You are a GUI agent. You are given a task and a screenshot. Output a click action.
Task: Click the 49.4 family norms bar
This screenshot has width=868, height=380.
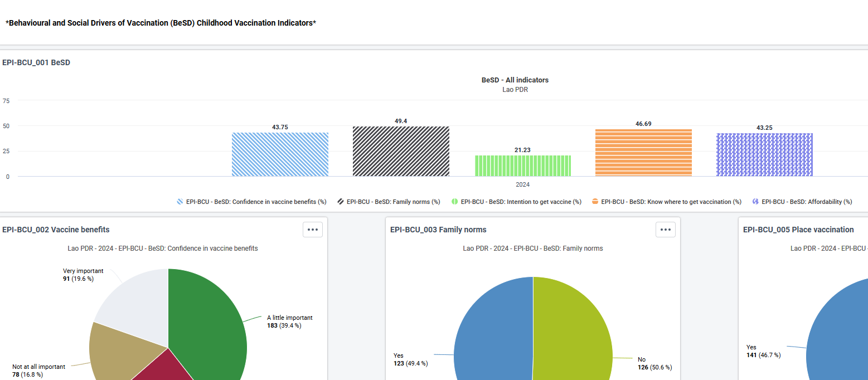pyautogui.click(x=401, y=152)
